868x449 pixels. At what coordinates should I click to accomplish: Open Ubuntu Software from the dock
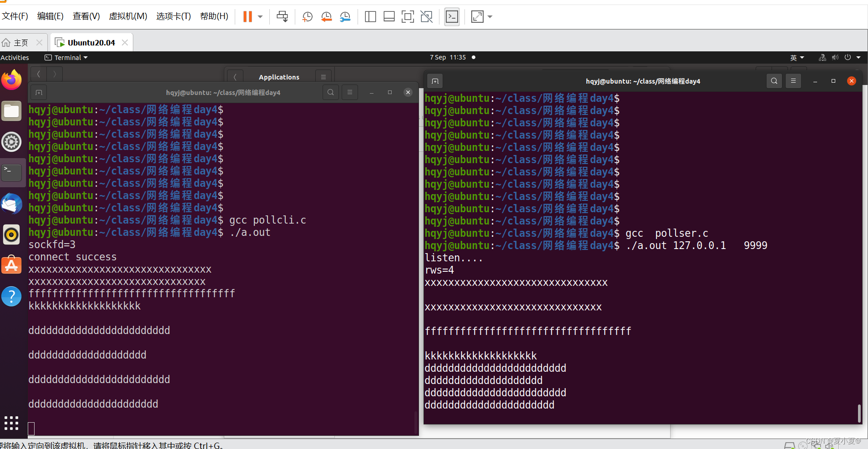tap(12, 265)
